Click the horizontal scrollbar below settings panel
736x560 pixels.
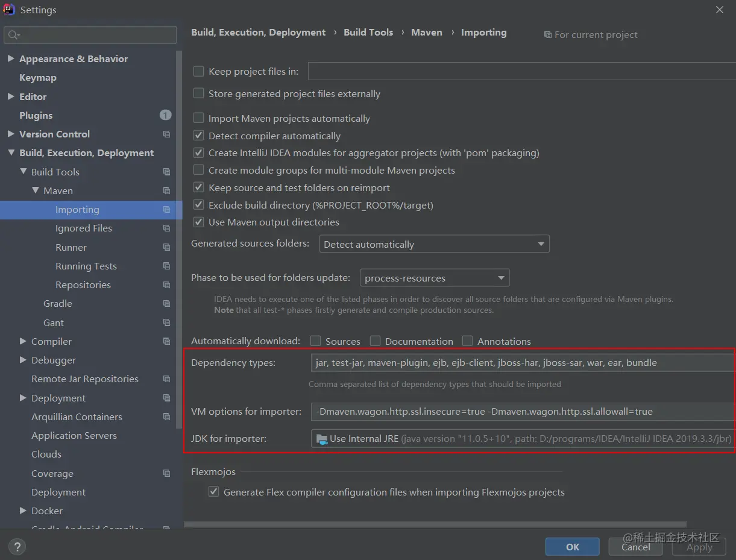pyautogui.click(x=435, y=524)
